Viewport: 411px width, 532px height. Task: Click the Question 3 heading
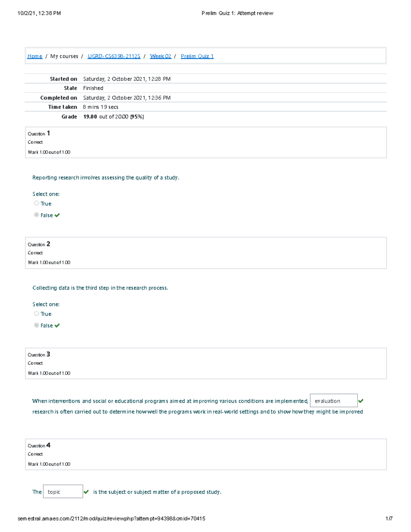39,355
